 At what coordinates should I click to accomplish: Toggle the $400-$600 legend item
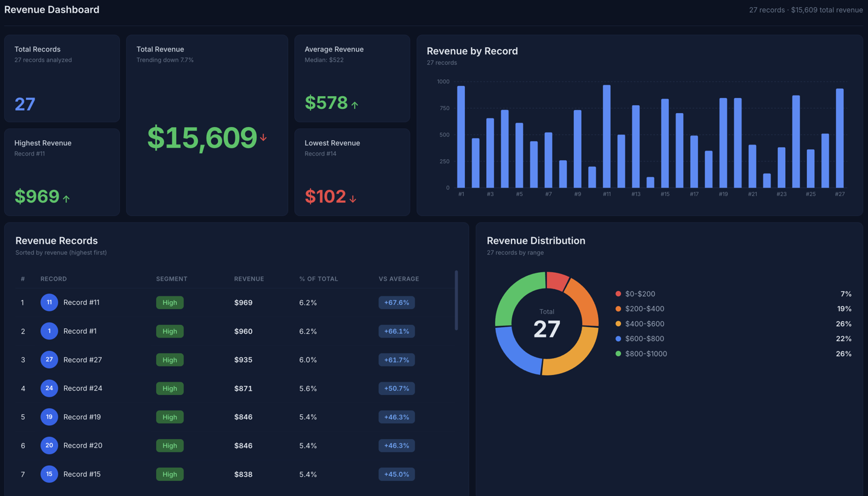coord(644,324)
